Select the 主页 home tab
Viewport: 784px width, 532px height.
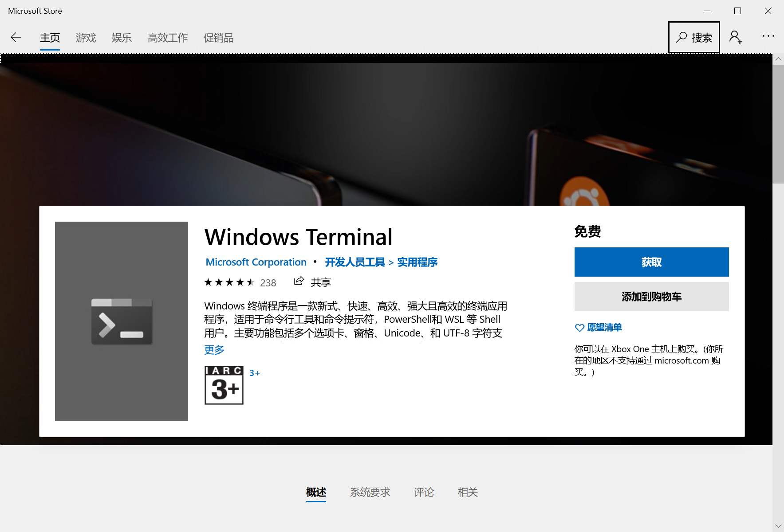click(50, 38)
